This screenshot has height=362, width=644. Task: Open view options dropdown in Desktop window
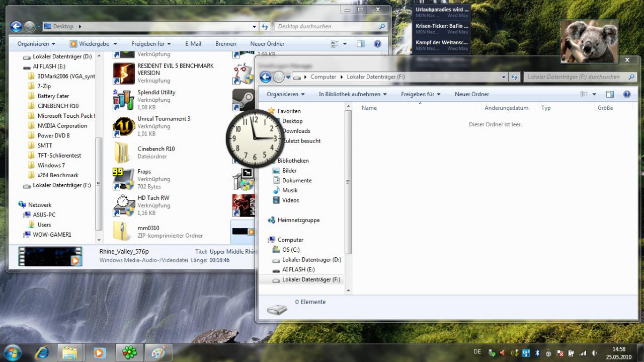(x=345, y=44)
